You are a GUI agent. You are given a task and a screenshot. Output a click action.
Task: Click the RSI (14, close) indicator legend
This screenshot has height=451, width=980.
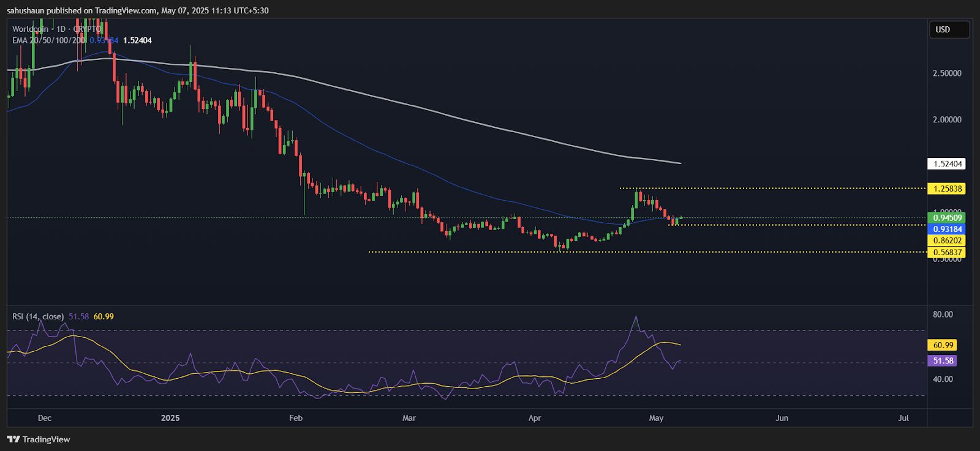(x=38, y=316)
